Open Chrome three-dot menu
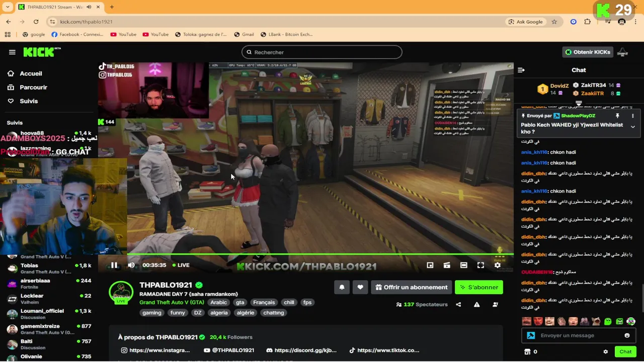Viewport: 644px width, 362px height. tap(636, 22)
